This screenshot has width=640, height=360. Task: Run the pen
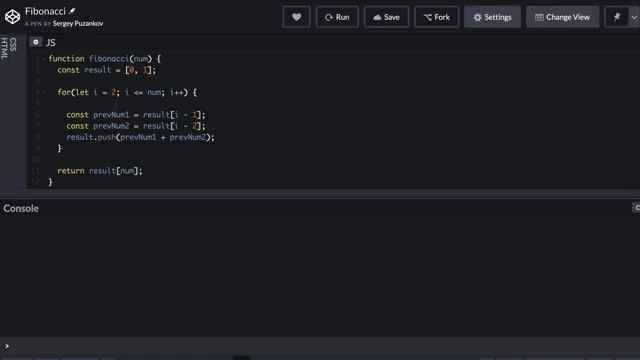(337, 17)
